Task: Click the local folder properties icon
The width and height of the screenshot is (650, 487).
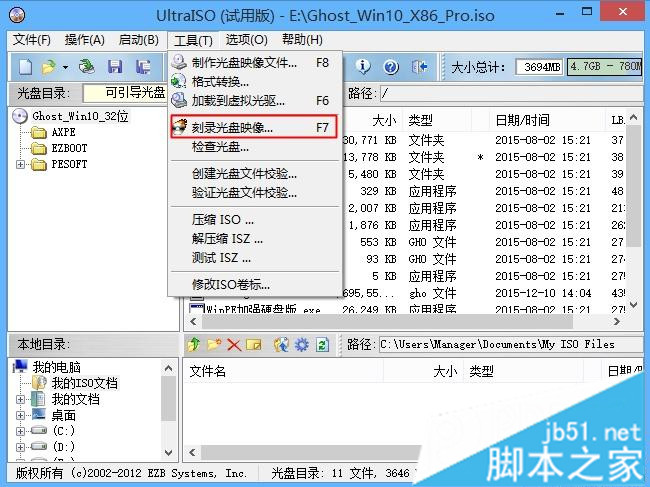Action: pos(254,344)
